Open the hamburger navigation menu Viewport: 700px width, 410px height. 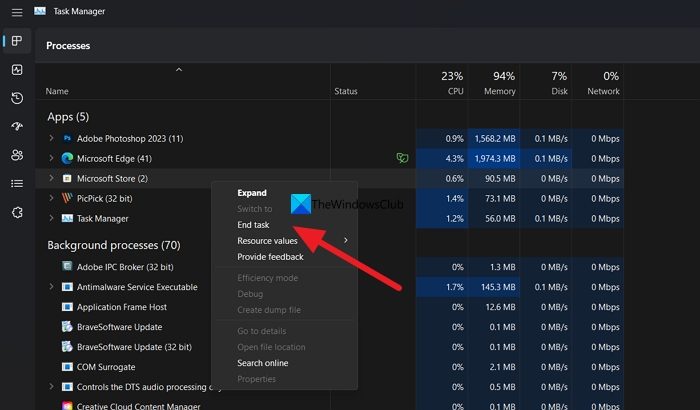(17, 11)
